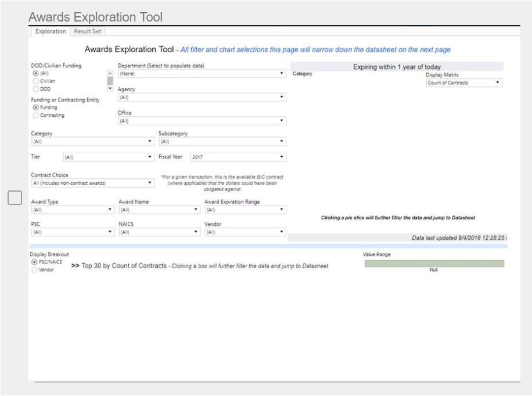Select the PSC/NAICS display breakout option
Viewport: 532px width, 396px height.
[x=35, y=262]
